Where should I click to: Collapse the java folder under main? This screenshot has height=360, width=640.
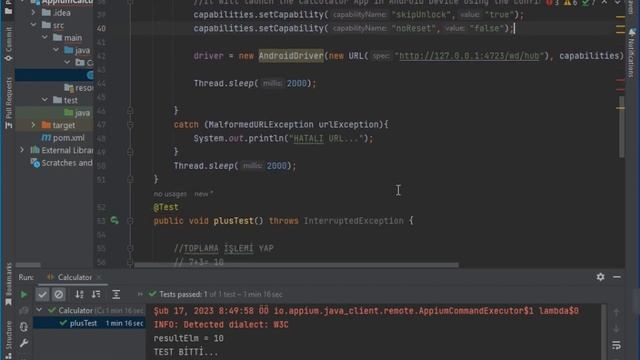point(56,50)
